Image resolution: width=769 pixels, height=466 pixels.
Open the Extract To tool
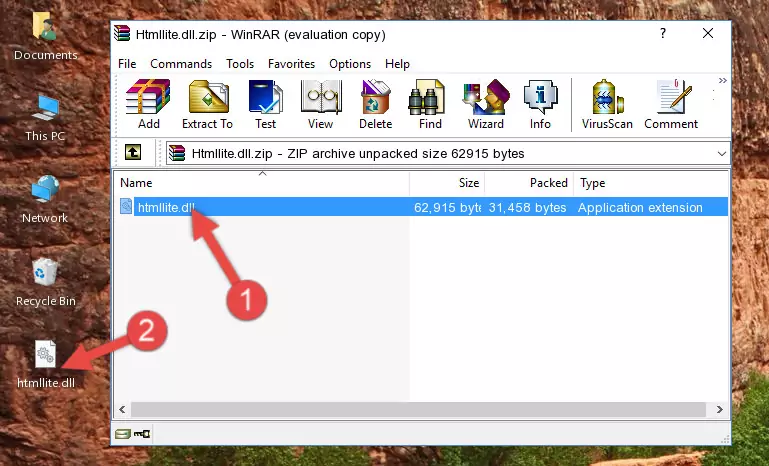coord(207,104)
